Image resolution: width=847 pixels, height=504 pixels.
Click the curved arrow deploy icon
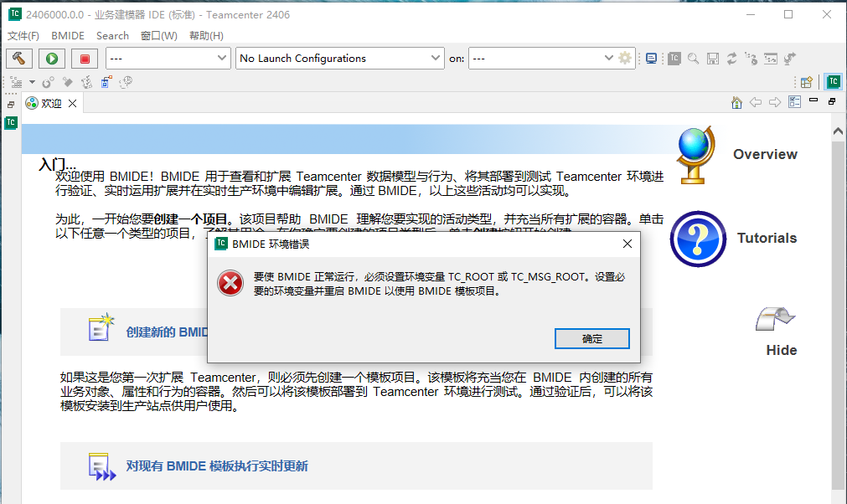coord(790,59)
